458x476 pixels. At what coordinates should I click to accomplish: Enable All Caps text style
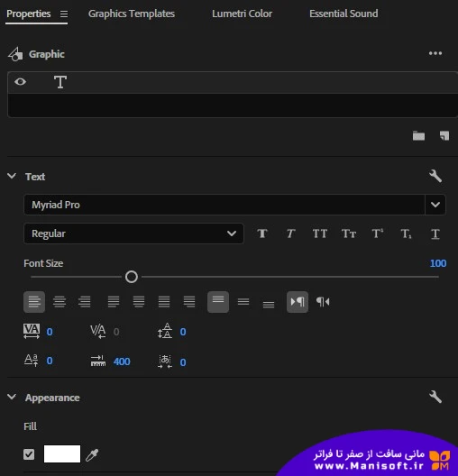click(320, 233)
